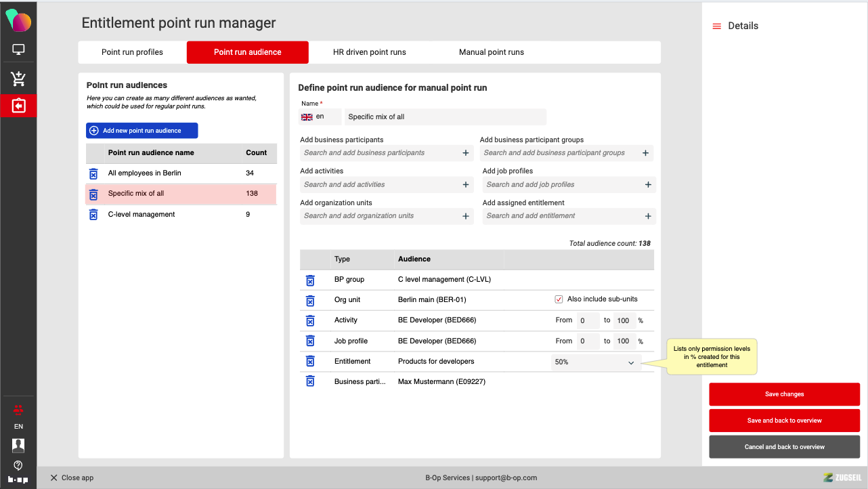Click trash icon for C-level management audience
Viewport: 868px width, 489px height.
(x=93, y=215)
